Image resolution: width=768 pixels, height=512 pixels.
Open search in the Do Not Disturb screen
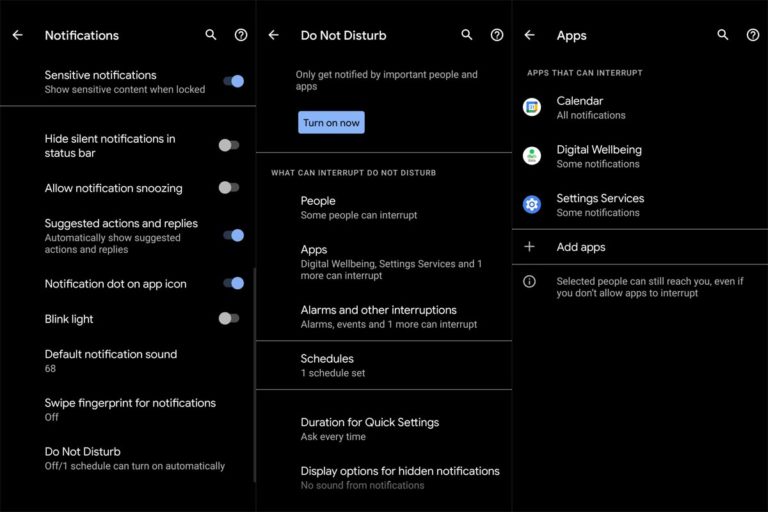467,35
